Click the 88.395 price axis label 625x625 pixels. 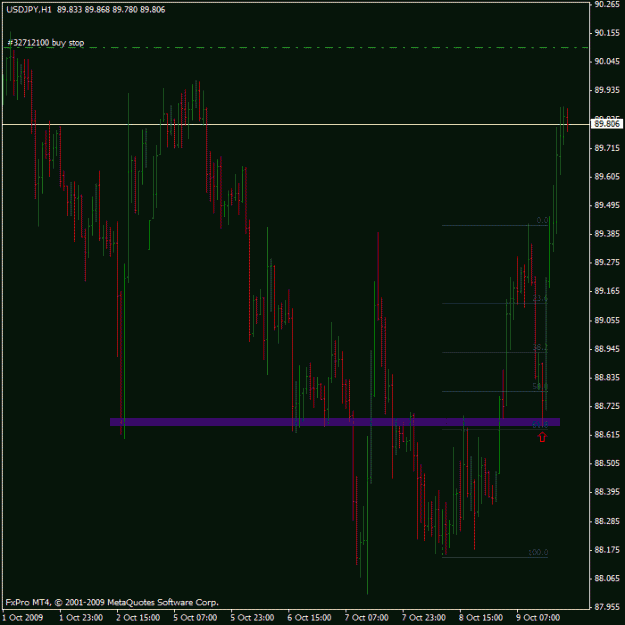pos(607,492)
